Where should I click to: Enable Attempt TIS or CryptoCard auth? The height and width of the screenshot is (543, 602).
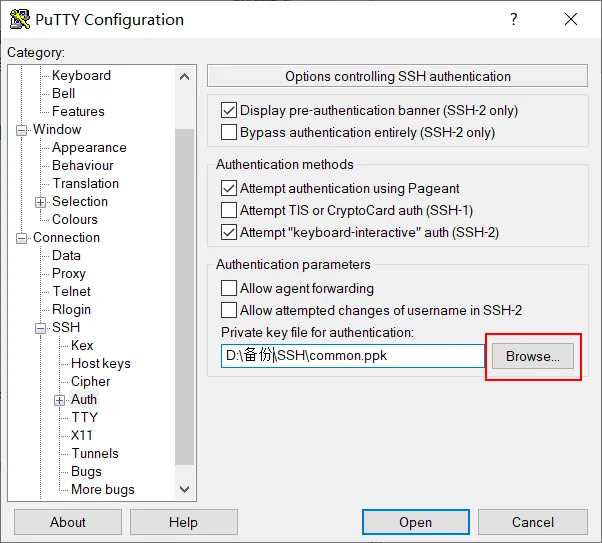228,210
